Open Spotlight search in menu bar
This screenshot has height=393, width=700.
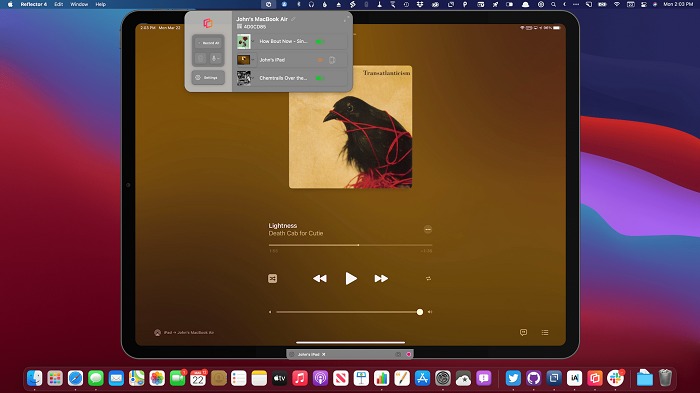coord(553,4)
